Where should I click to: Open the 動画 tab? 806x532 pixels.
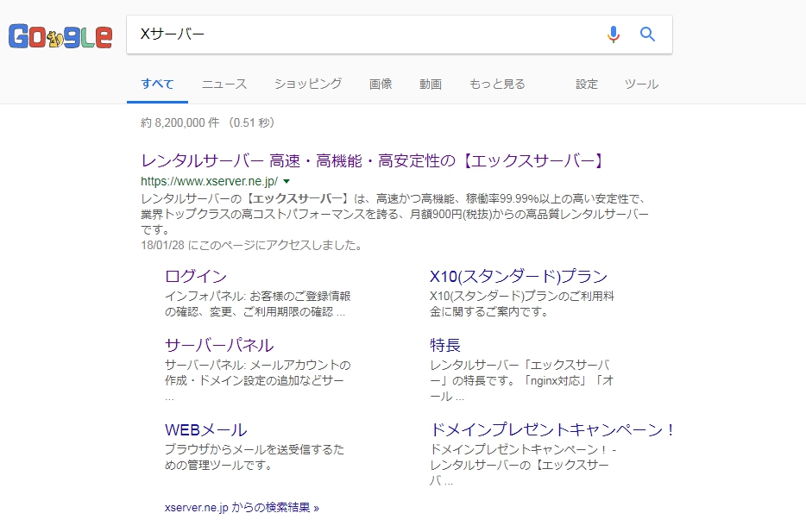coord(431,84)
